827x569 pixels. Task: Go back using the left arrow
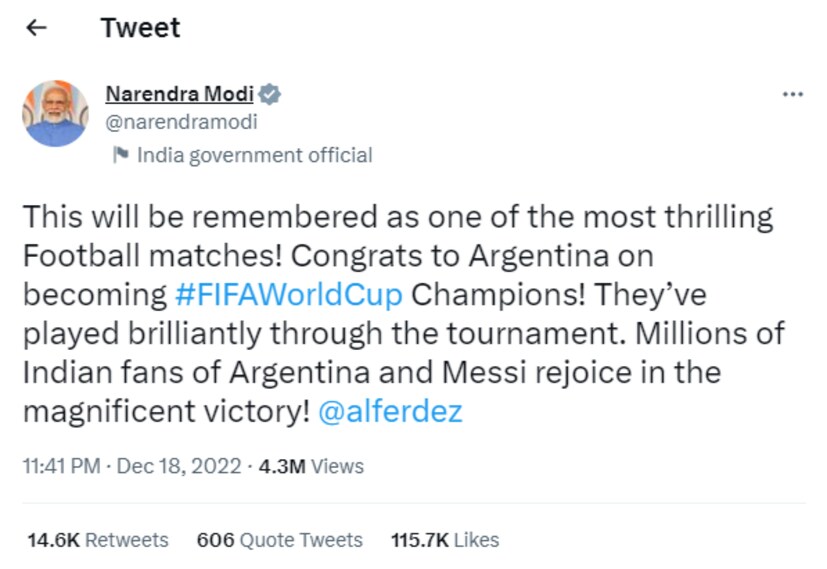coord(36,28)
